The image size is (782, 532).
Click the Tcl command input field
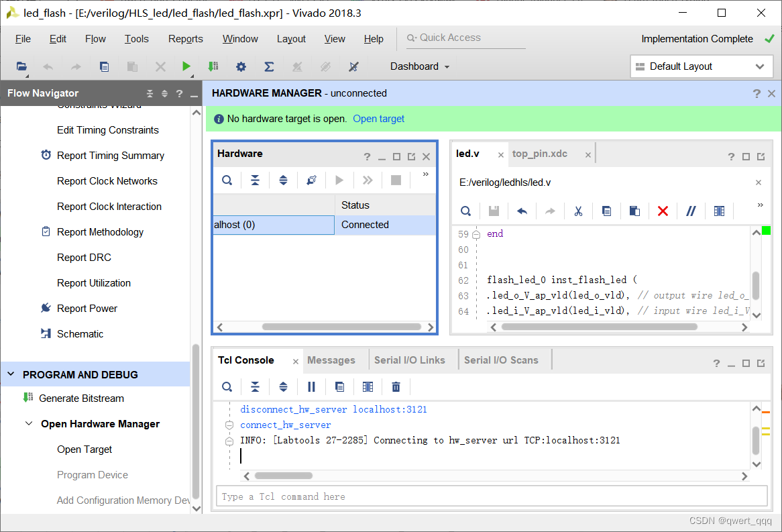(x=491, y=496)
